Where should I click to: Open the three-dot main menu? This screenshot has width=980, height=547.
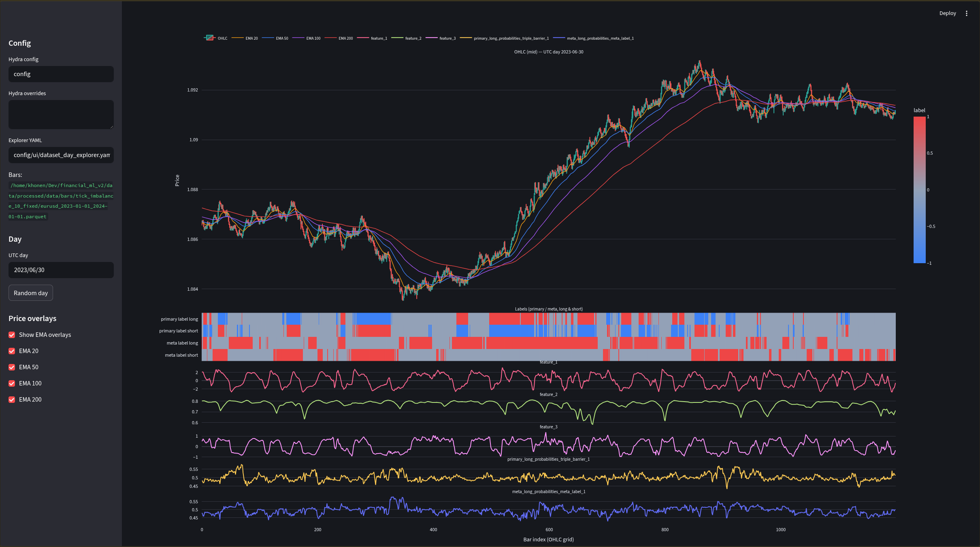click(x=967, y=13)
